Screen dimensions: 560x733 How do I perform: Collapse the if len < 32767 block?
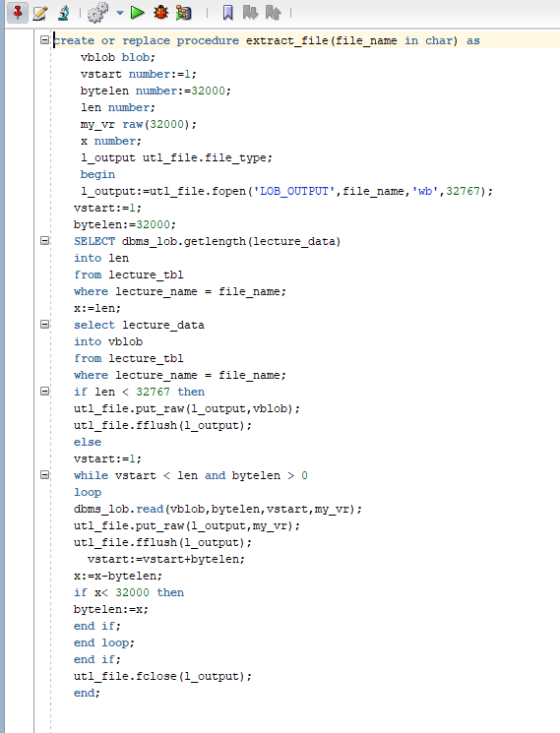(45, 391)
